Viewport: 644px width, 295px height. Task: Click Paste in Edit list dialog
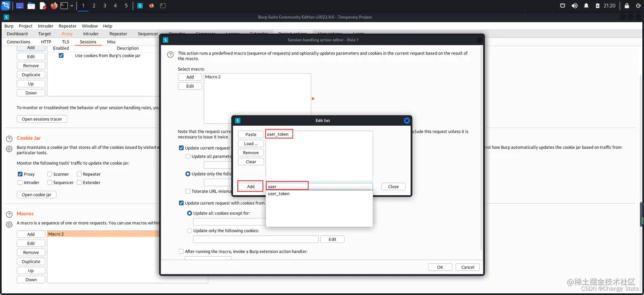(251, 134)
